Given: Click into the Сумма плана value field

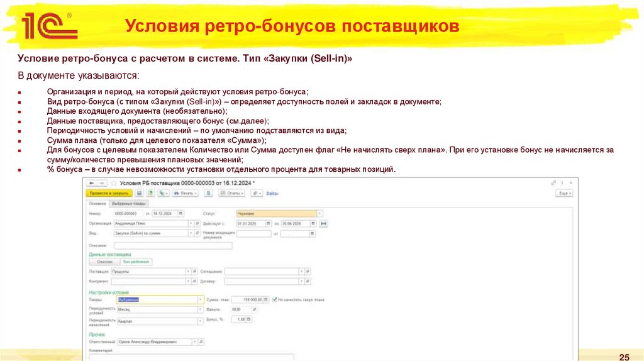Looking at the screenshot, I should pos(247,300).
